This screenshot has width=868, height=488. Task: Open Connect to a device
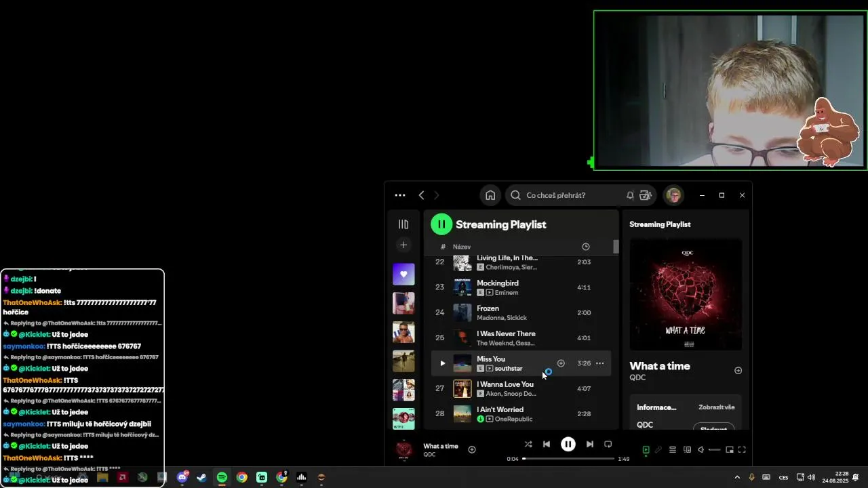pyautogui.click(x=687, y=449)
